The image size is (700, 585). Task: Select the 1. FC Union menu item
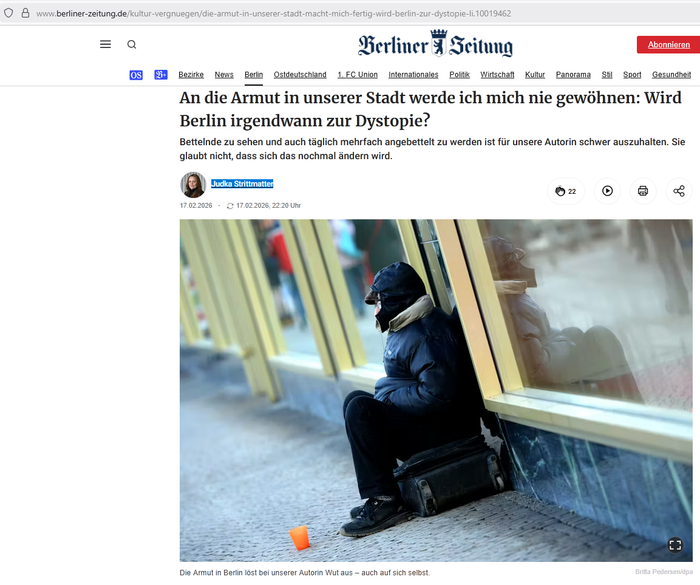tap(358, 75)
